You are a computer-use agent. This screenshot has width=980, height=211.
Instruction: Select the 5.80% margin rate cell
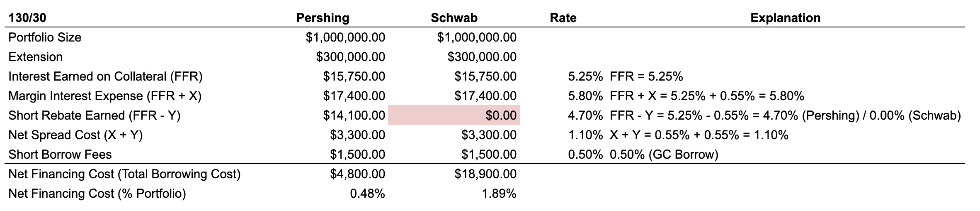pyautogui.click(x=585, y=96)
